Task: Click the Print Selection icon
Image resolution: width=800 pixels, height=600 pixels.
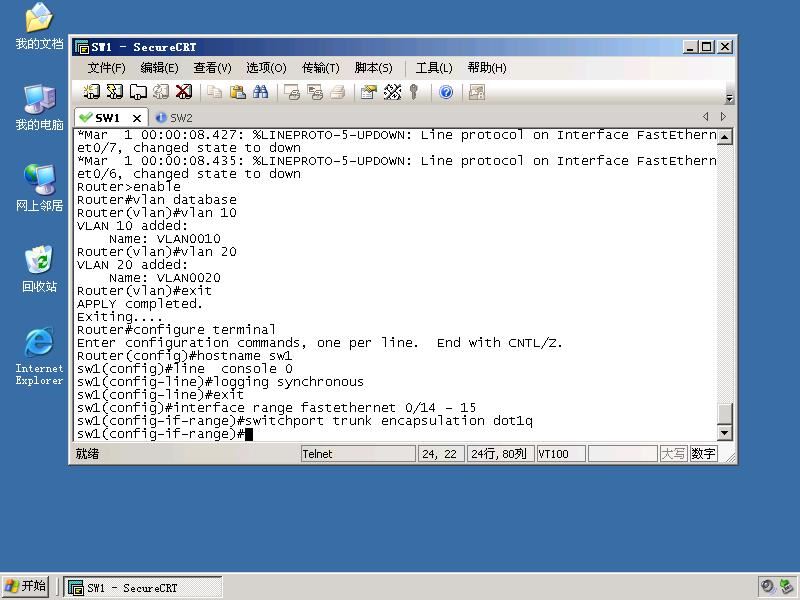Action: (x=315, y=92)
